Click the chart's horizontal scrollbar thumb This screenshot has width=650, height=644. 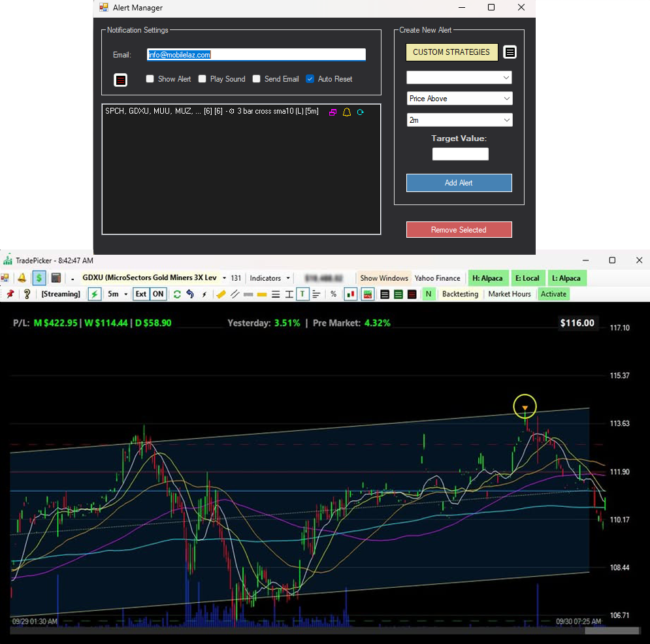click(x=612, y=631)
